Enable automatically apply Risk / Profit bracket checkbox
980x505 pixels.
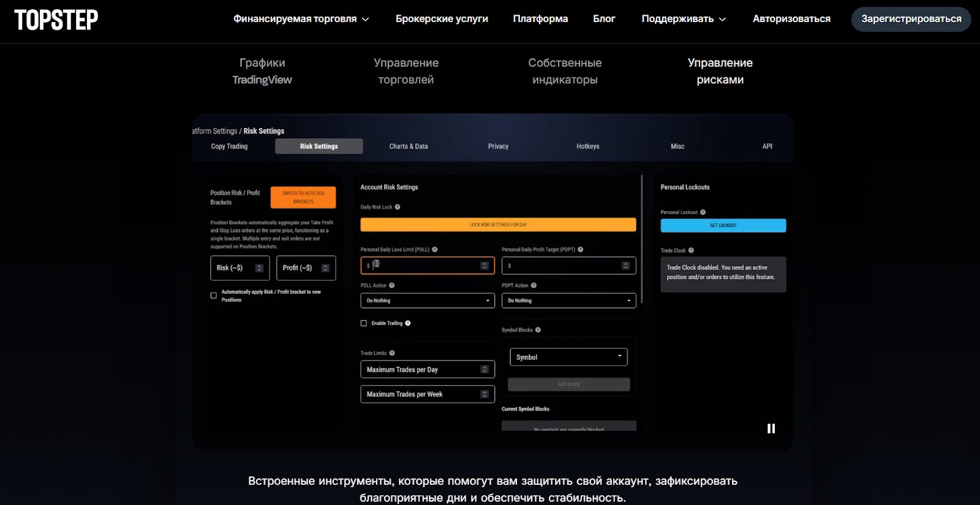pos(214,296)
